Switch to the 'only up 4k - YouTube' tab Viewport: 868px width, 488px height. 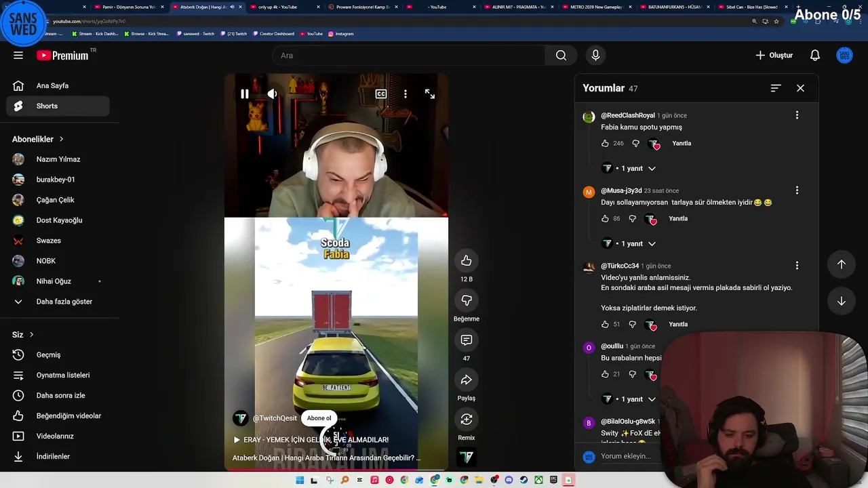click(x=282, y=7)
